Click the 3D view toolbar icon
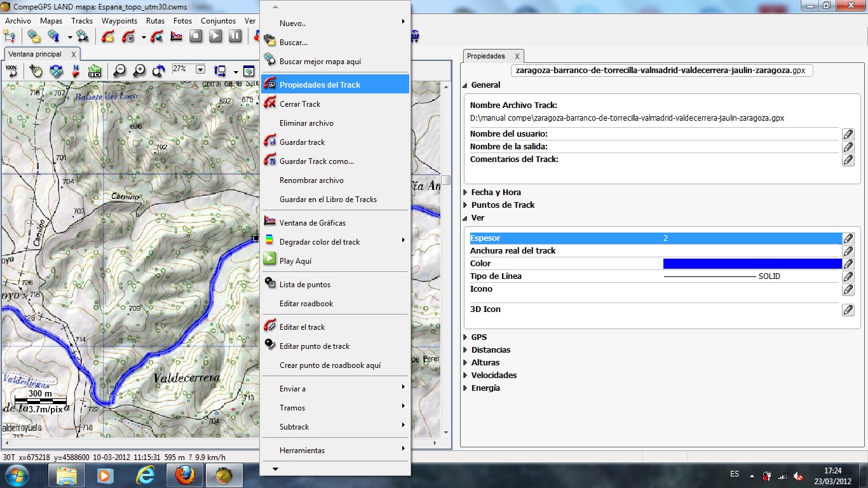The image size is (868, 488). click(95, 71)
